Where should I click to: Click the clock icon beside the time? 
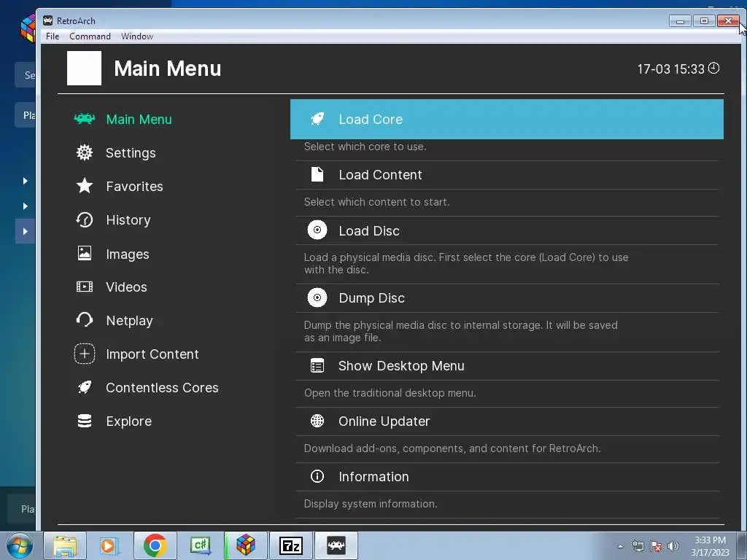(713, 68)
